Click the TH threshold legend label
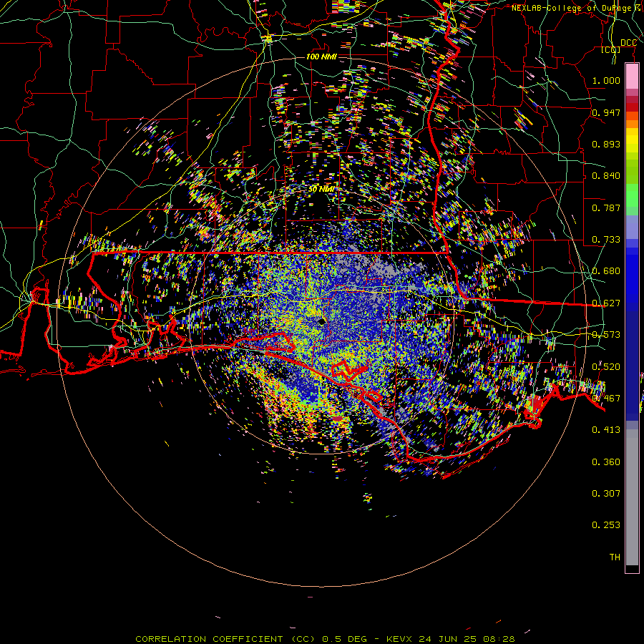 coord(615,557)
